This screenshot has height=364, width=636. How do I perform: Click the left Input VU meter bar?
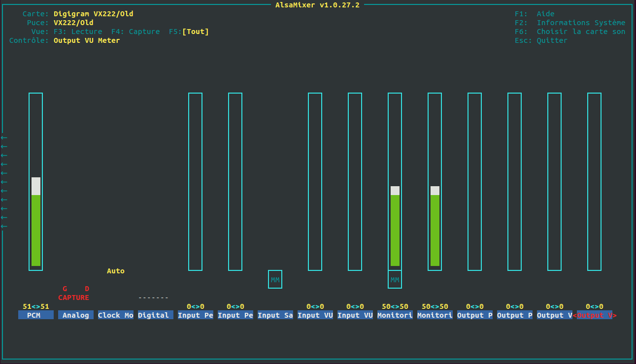(315, 182)
